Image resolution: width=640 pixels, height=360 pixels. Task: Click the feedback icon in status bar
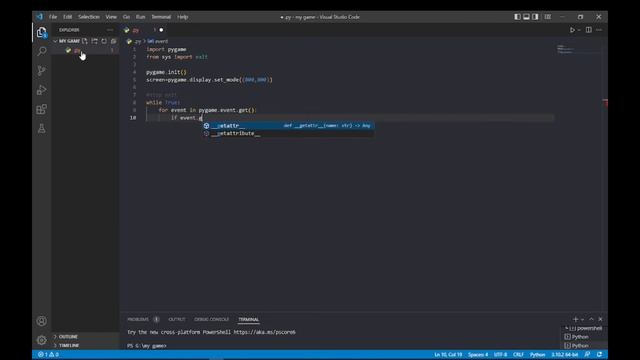pyautogui.click(x=587, y=355)
